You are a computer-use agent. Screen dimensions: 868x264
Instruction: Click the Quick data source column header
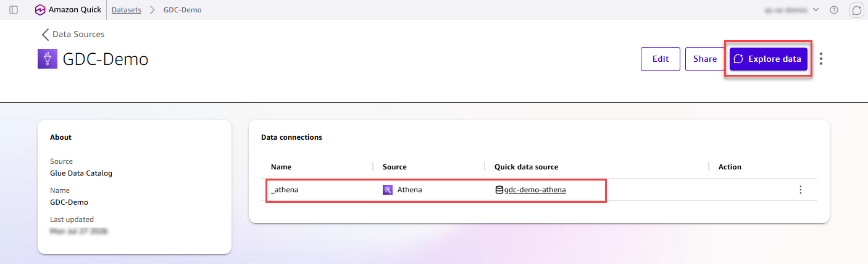click(x=527, y=167)
